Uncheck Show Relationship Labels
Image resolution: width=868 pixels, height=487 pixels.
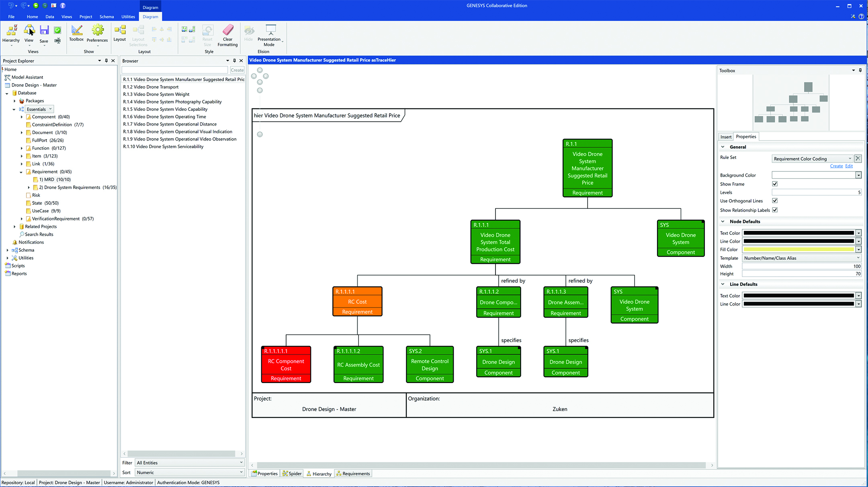tap(775, 210)
